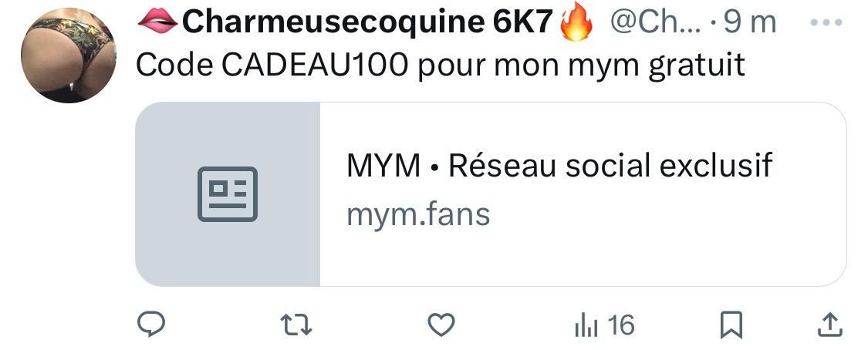Image resolution: width=868 pixels, height=350 pixels.
Task: Click the reply speech bubble icon
Action: [x=150, y=325]
